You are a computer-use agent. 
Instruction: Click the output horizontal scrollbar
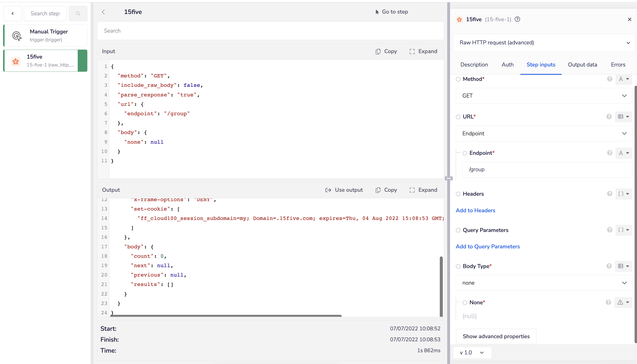(226, 316)
